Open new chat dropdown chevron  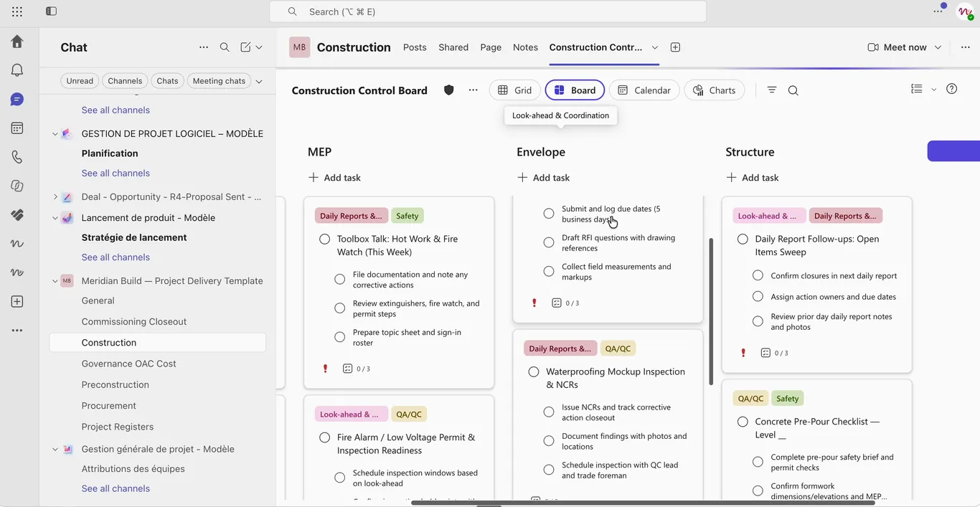tap(259, 47)
